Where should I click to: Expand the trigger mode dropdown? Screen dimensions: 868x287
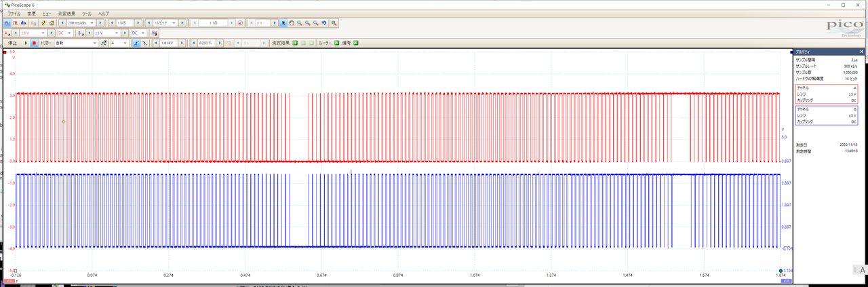(x=94, y=43)
